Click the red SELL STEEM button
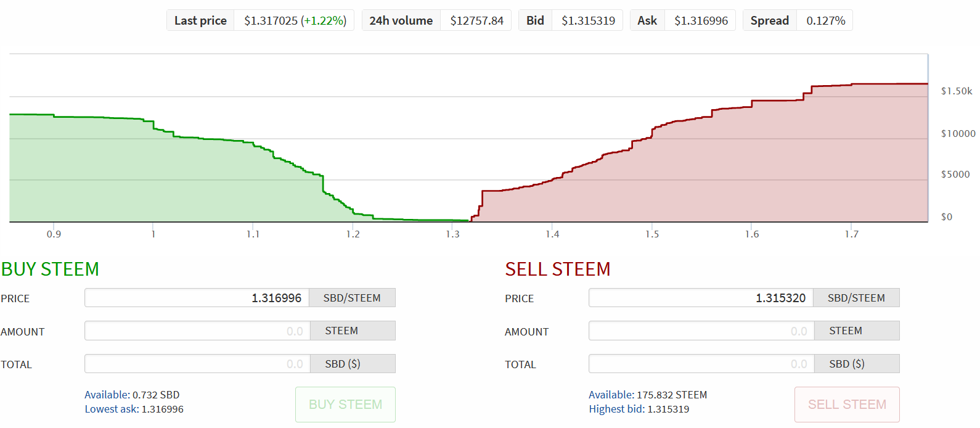980x428 pixels. (x=847, y=405)
